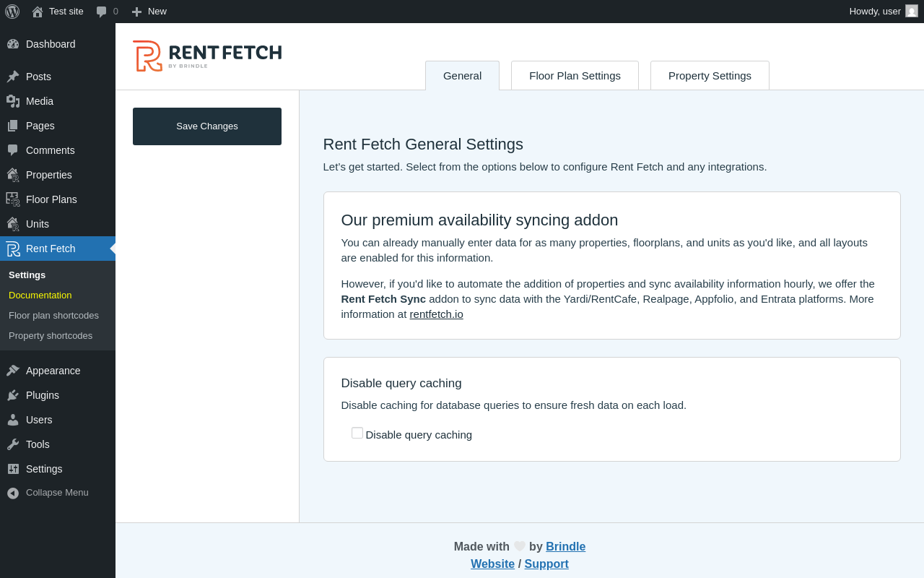Screen dimensions: 924x578
Task: Click the Brindle footer link
Action: coord(565,547)
